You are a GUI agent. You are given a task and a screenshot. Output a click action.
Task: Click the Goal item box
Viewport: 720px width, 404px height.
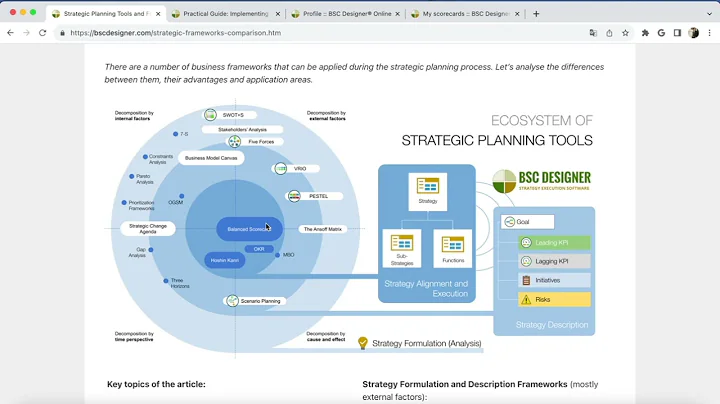[x=528, y=222]
